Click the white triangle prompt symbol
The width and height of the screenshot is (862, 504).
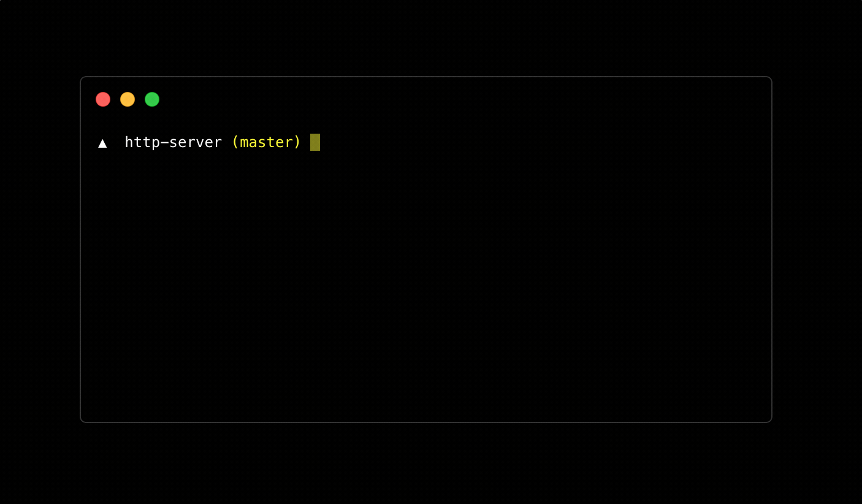tap(102, 143)
